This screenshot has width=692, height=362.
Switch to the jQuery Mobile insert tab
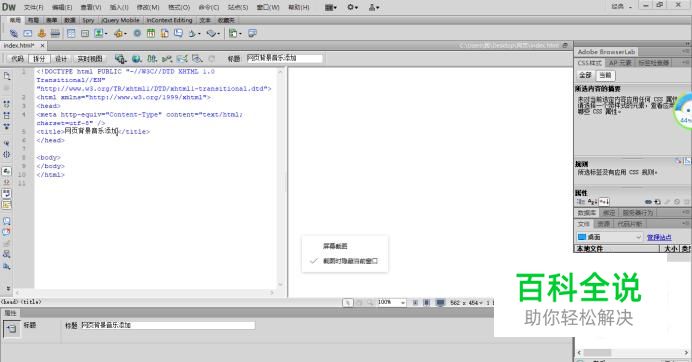(120, 20)
